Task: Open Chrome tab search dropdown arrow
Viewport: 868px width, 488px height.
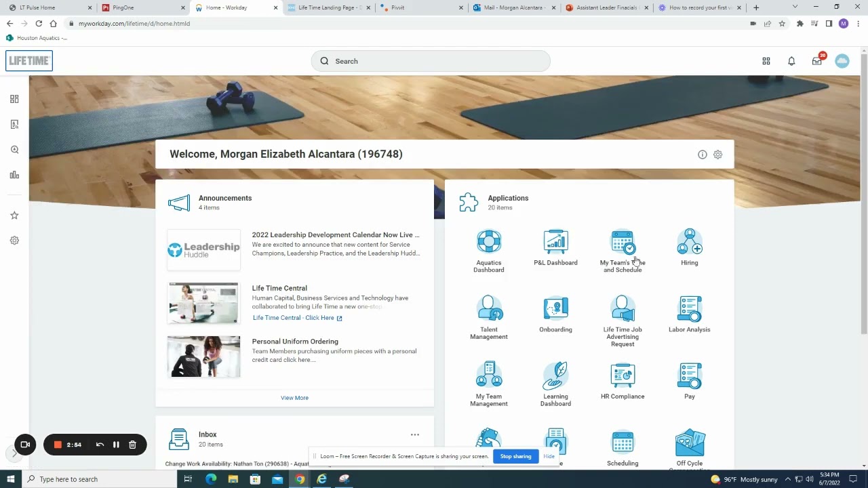Action: (795, 7)
